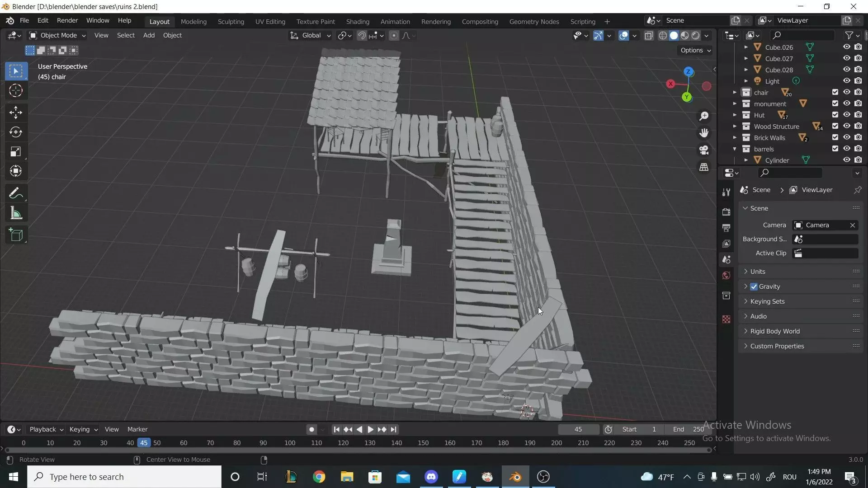This screenshot has height=488, width=868.
Task: Open the Global transform orientation dropdown
Action: pyautogui.click(x=311, y=35)
